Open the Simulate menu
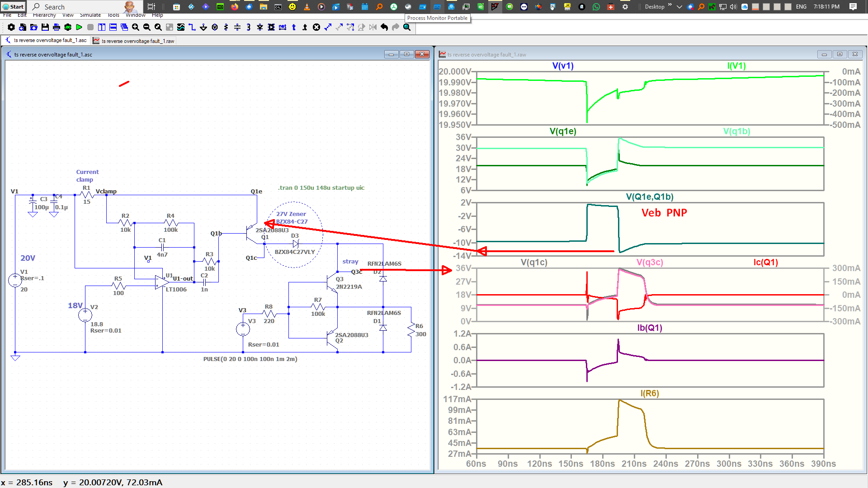The image size is (868, 488). point(90,15)
